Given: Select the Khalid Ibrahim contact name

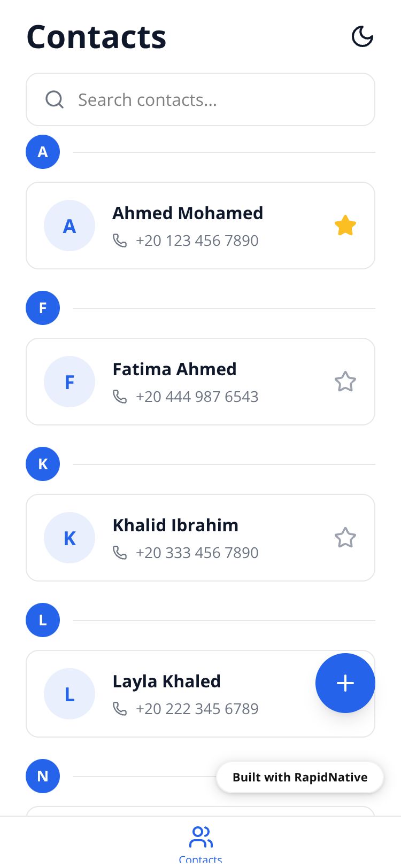Looking at the screenshot, I should 175,525.
